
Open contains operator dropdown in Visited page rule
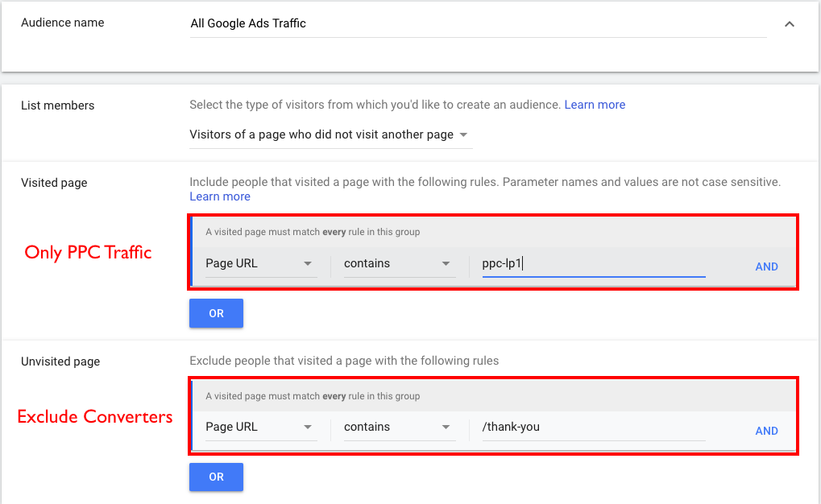point(397,264)
